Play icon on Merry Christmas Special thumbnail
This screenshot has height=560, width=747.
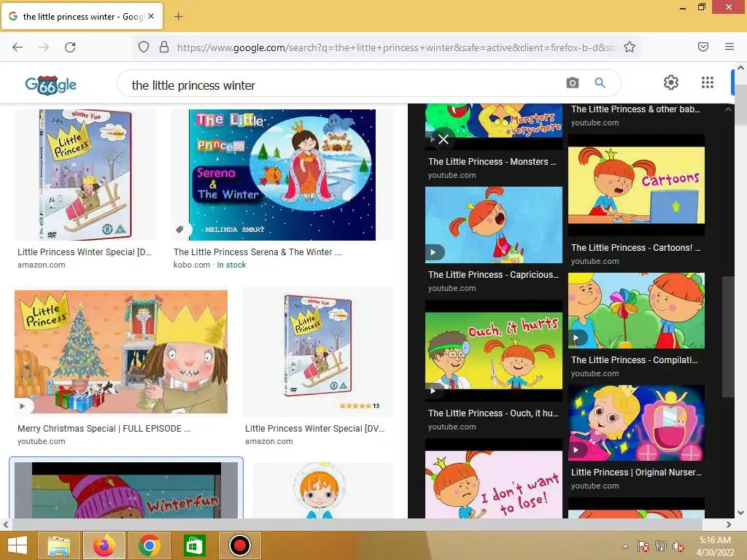click(23, 406)
